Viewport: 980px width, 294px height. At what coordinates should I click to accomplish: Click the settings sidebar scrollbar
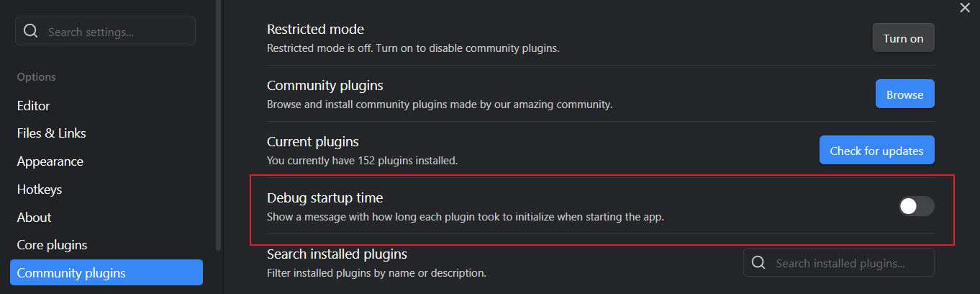pyautogui.click(x=218, y=125)
